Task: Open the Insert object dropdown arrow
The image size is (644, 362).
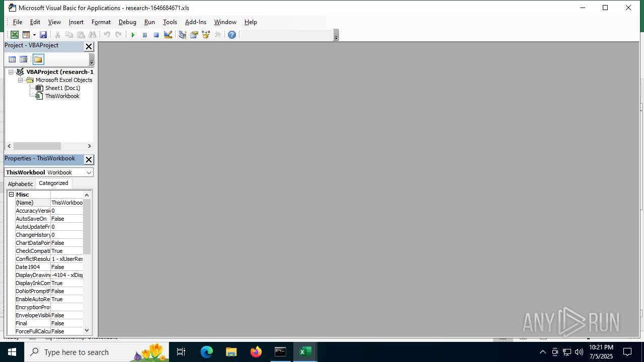Action: point(34,35)
